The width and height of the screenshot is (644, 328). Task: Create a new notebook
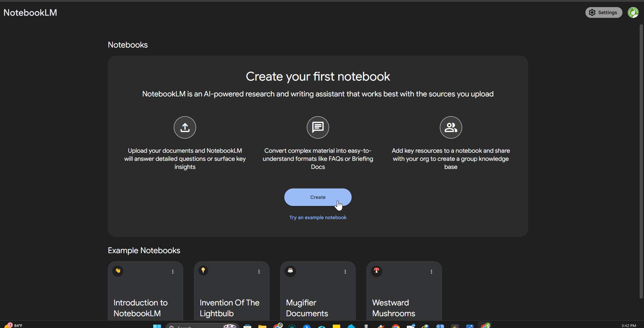pyautogui.click(x=318, y=197)
